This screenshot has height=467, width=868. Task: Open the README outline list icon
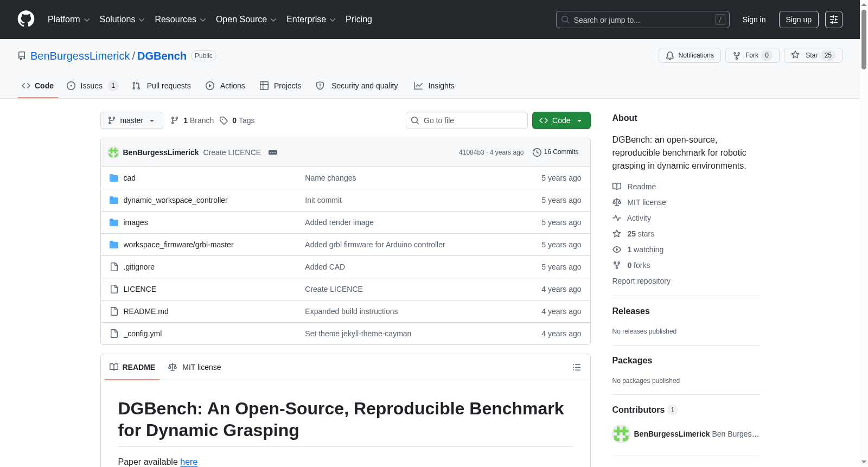[x=577, y=367]
